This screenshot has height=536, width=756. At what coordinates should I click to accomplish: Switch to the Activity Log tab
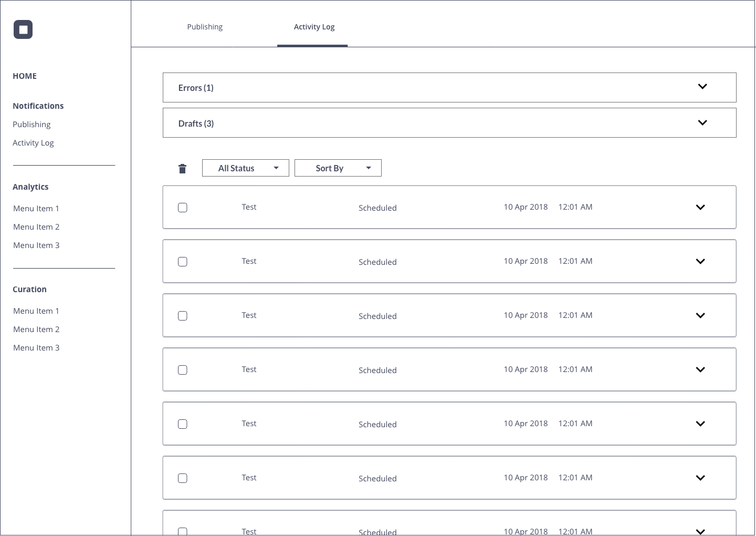click(314, 27)
